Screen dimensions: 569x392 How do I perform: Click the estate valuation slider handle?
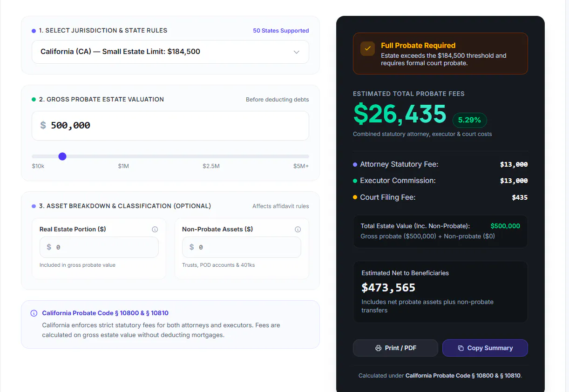tap(62, 156)
